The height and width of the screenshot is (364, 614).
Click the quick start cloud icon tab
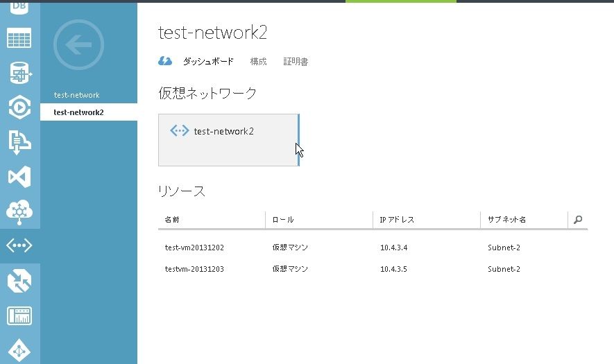pyautogui.click(x=165, y=61)
